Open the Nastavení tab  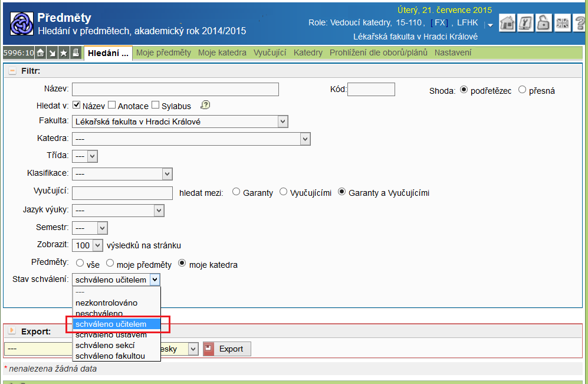point(452,52)
